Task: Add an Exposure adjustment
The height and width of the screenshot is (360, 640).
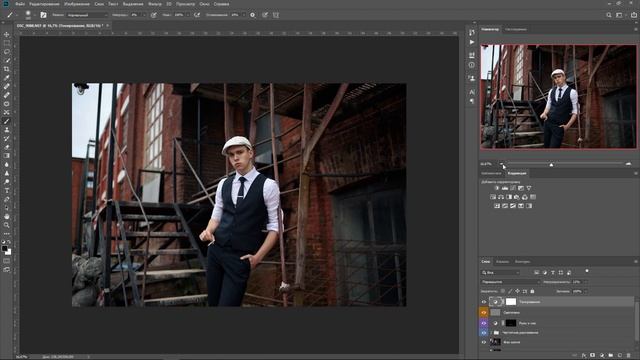Action: tap(521, 188)
